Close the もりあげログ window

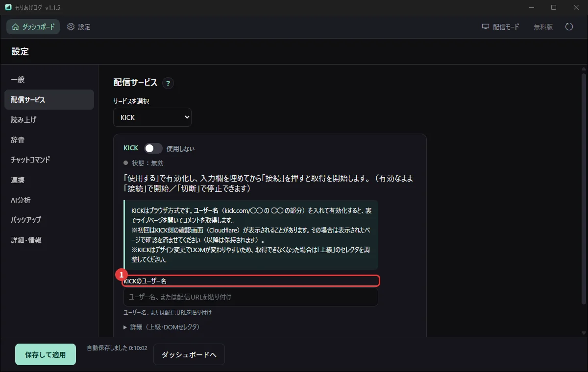coord(576,7)
